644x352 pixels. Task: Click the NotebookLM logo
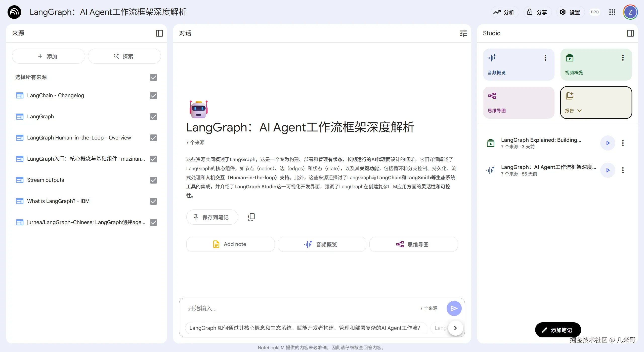[14, 12]
